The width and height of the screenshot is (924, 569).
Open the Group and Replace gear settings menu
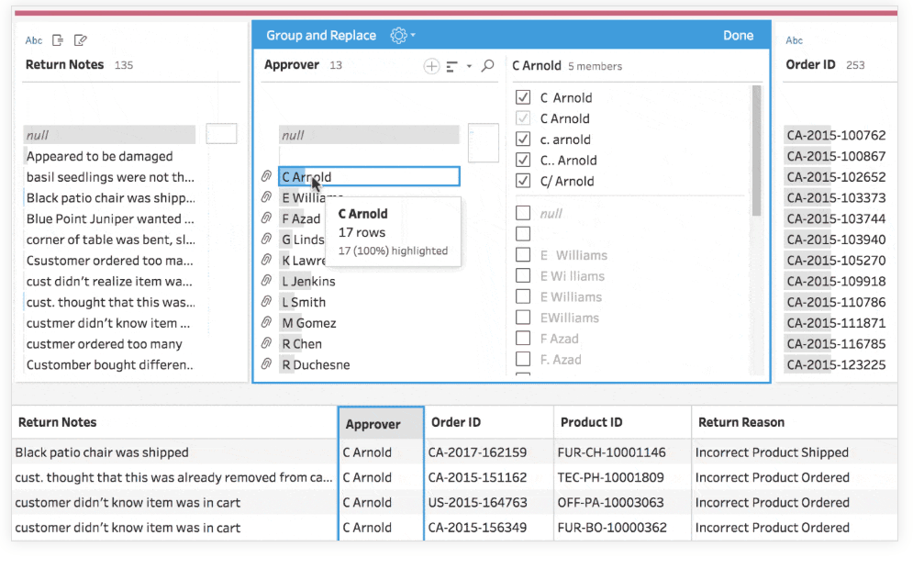(402, 36)
